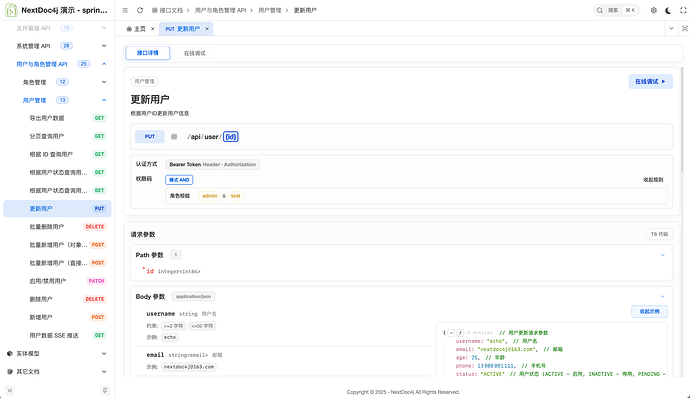This screenshot has height=398, width=690.
Task: Collapse the Path 参数 panel chevron
Action: [662, 255]
